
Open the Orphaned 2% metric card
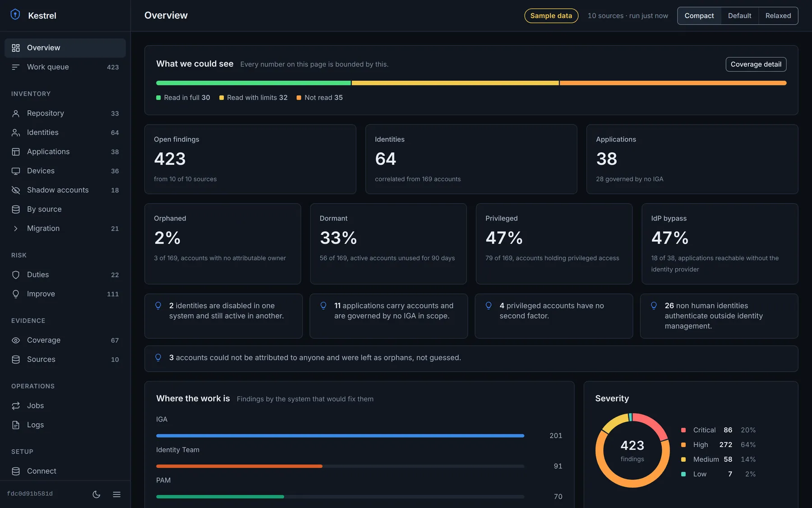tap(223, 244)
